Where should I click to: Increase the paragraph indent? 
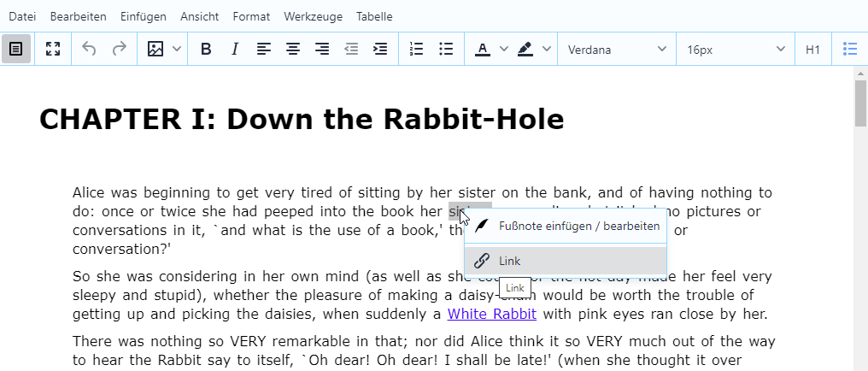pos(380,50)
